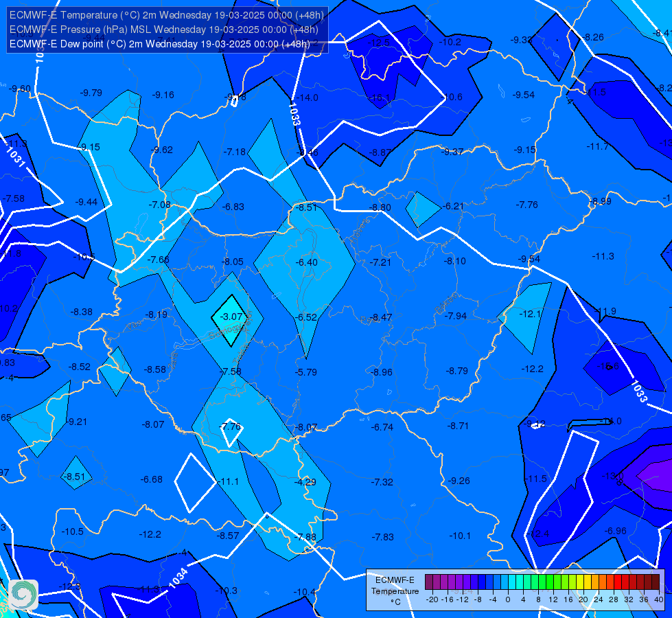Click the map value -6.83
Screen dimensions: 672x618
pos(233,207)
